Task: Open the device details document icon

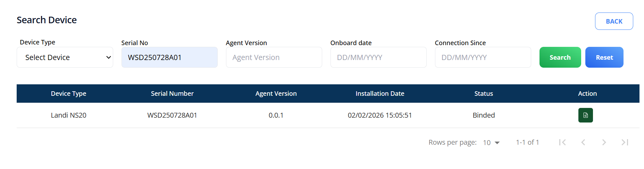Action: [585, 115]
